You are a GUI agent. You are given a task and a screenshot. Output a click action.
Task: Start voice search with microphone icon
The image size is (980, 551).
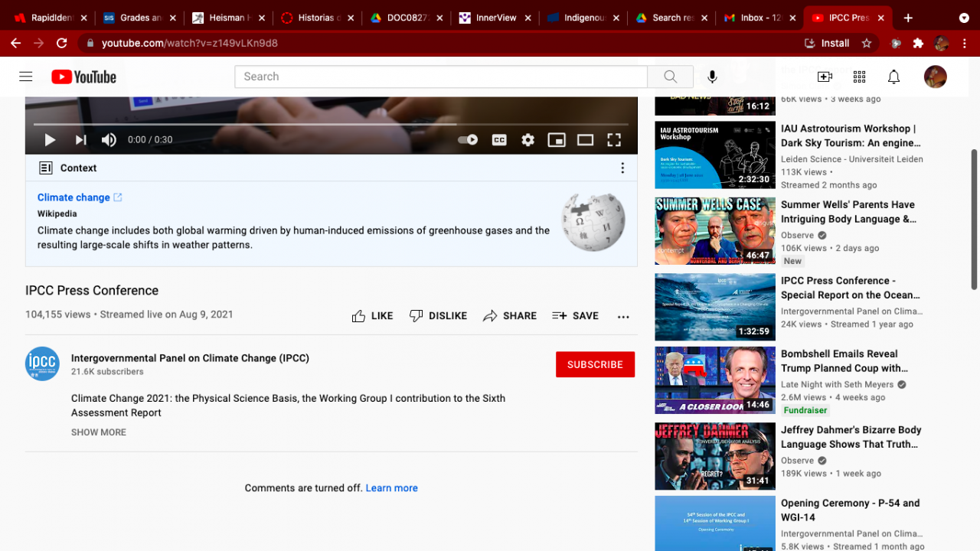712,77
